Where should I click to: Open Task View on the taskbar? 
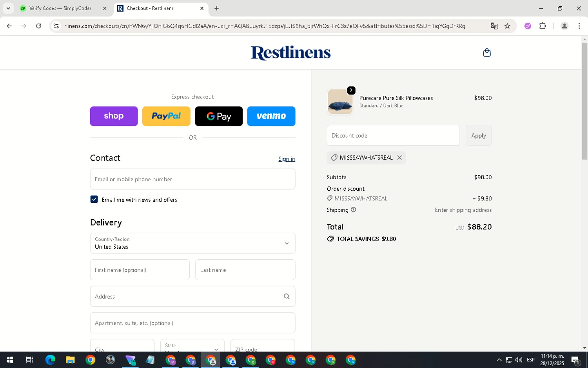pyautogui.click(x=29, y=360)
